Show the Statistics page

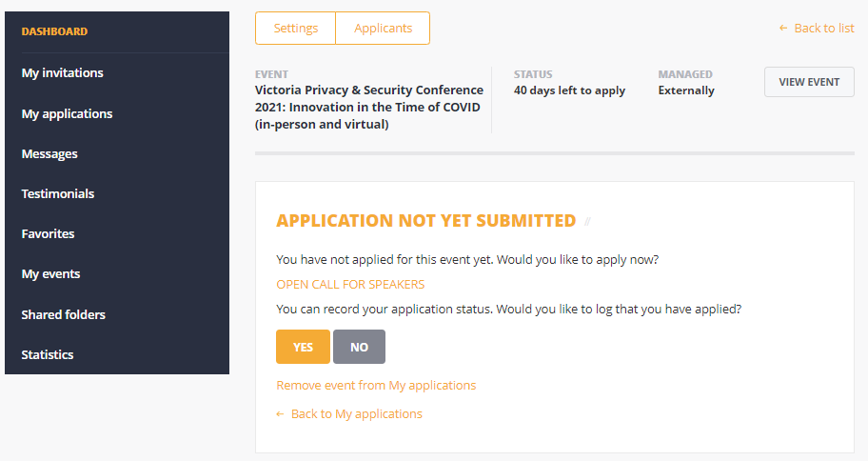point(48,354)
